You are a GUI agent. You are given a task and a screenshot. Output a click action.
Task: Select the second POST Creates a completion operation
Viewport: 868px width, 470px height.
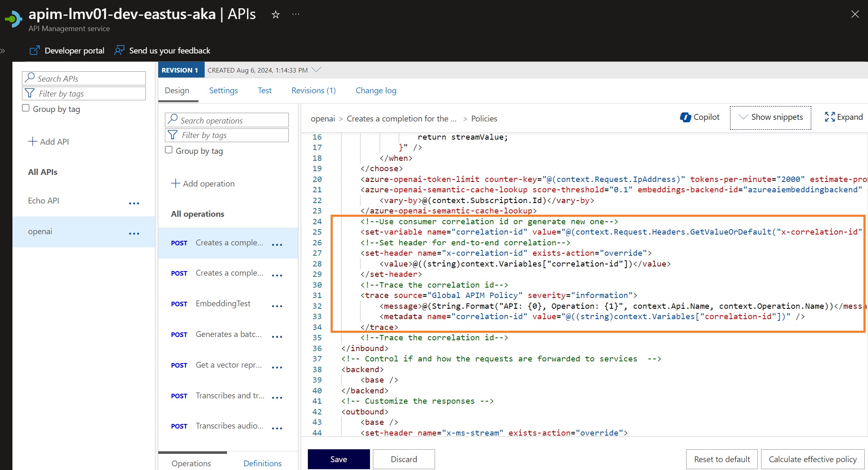coord(217,273)
